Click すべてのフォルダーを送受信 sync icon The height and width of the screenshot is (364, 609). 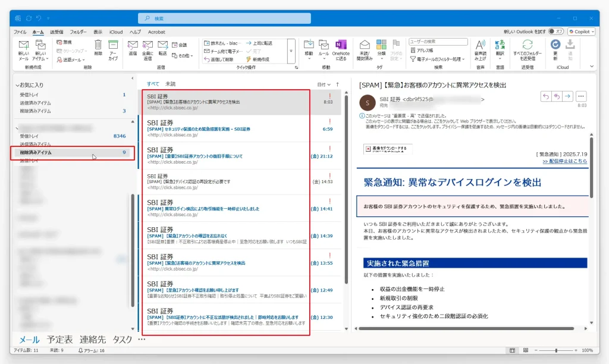pos(527,50)
